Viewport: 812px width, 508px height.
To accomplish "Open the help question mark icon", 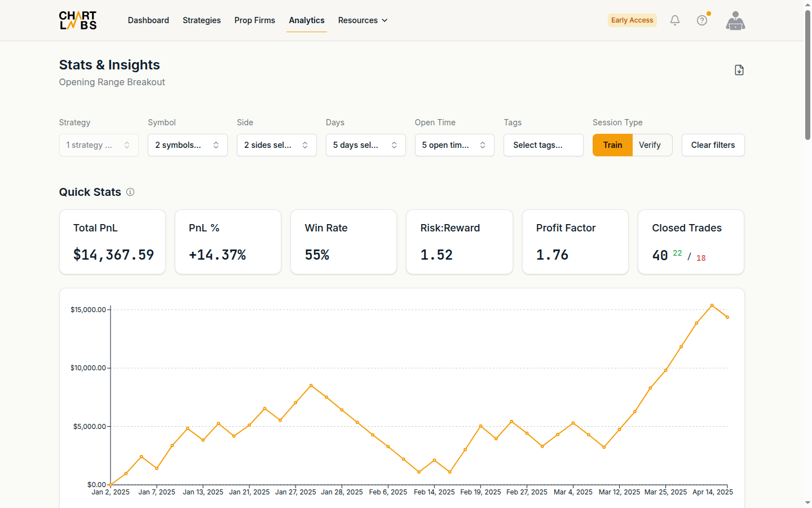I will (x=702, y=20).
